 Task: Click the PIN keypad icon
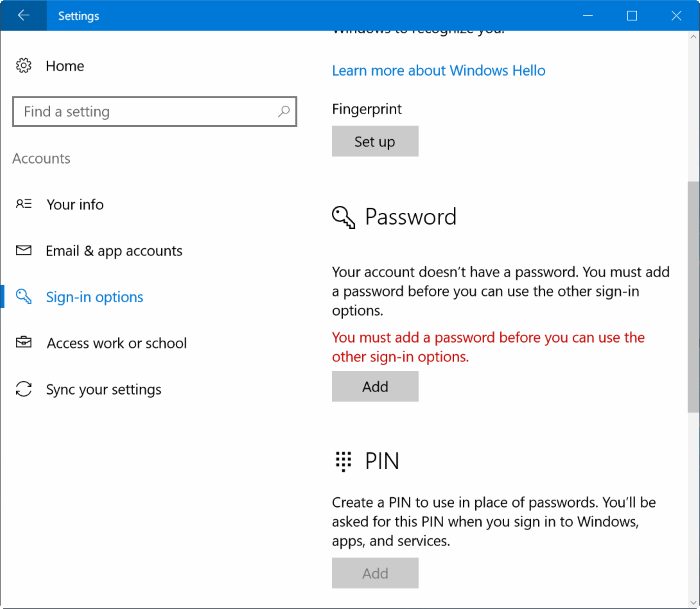click(x=343, y=461)
